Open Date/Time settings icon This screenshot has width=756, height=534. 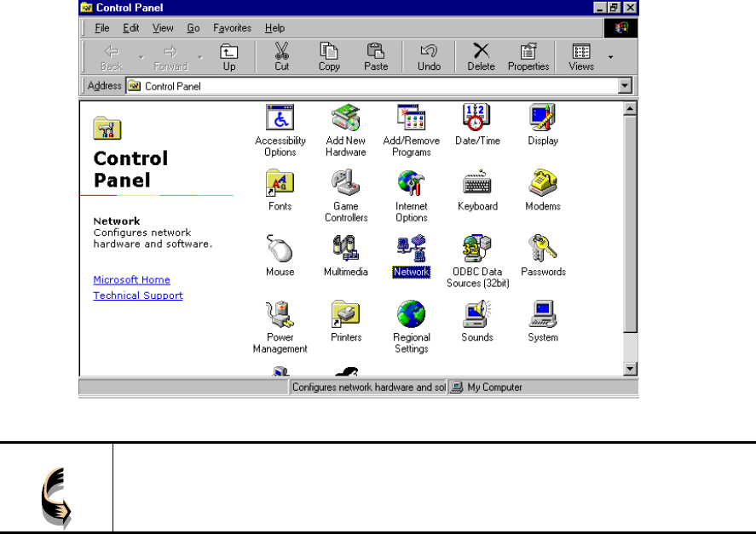click(x=477, y=124)
